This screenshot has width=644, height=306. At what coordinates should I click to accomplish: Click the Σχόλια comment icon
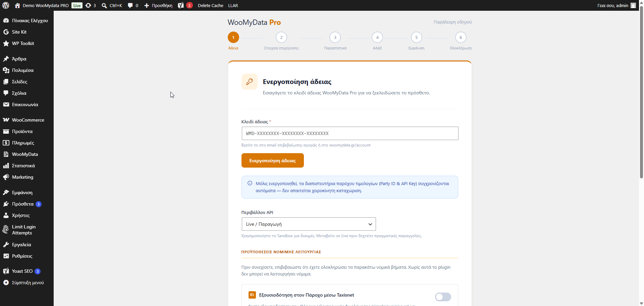6,93
